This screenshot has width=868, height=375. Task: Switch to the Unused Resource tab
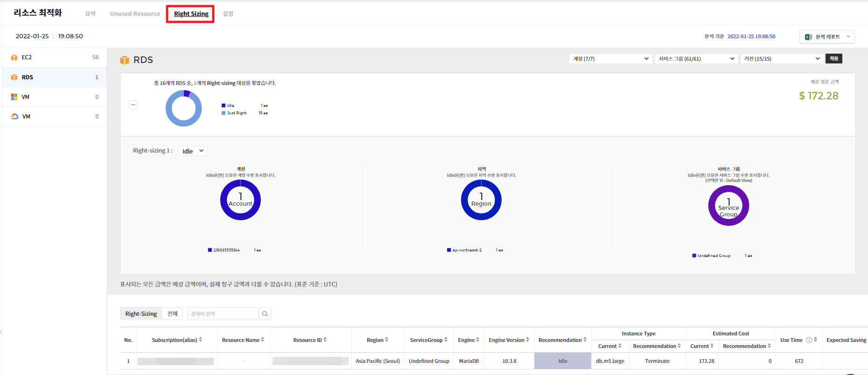tap(135, 14)
